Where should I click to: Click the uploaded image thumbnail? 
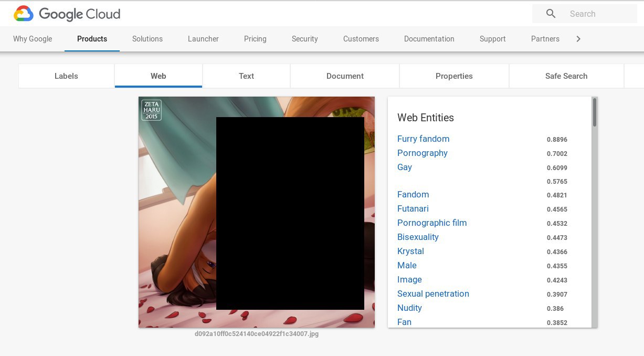[x=257, y=212]
